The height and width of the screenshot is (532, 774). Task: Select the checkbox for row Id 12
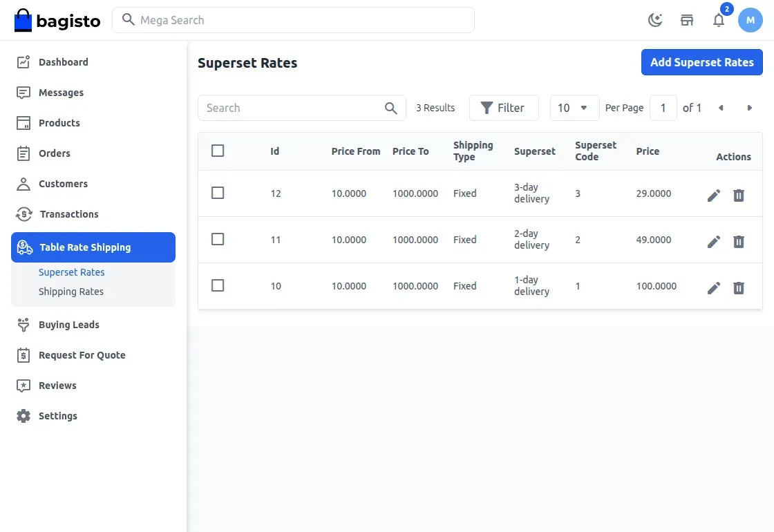tap(218, 193)
